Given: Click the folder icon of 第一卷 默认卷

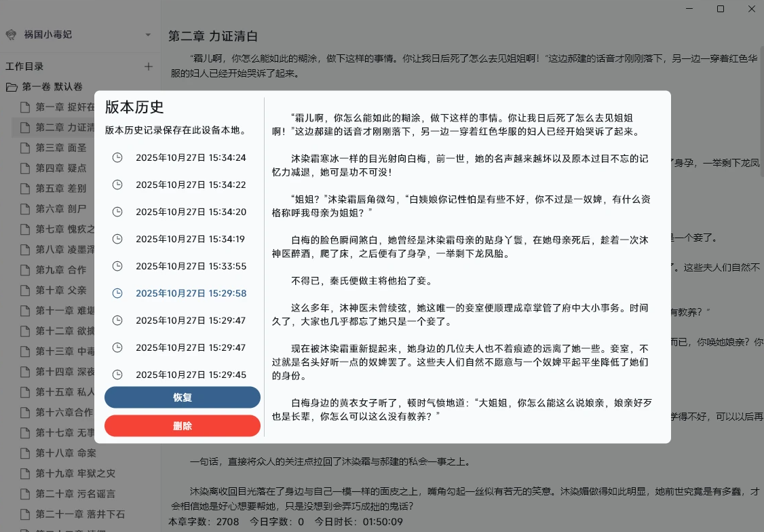Looking at the screenshot, I should click(x=12, y=87).
